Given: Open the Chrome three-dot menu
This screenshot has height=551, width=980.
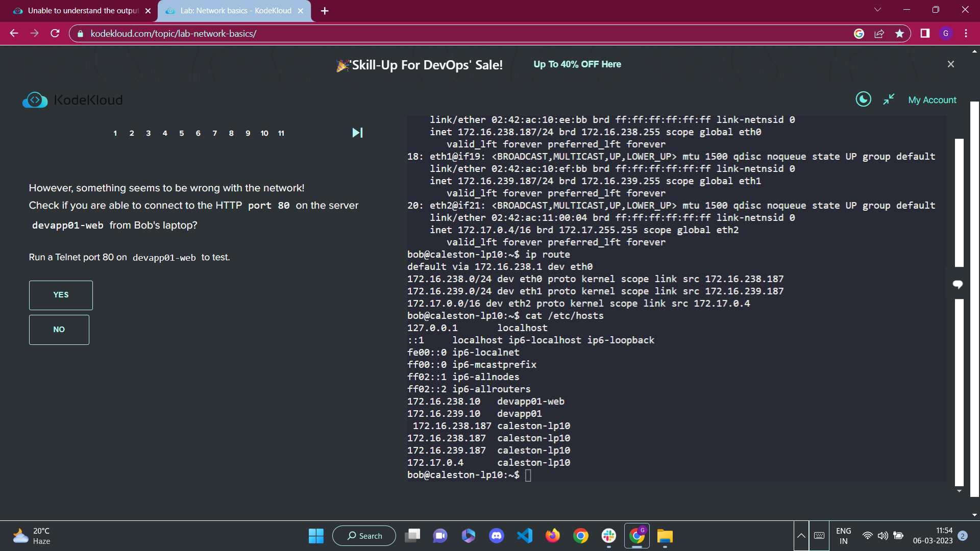Looking at the screenshot, I should 966,34.
